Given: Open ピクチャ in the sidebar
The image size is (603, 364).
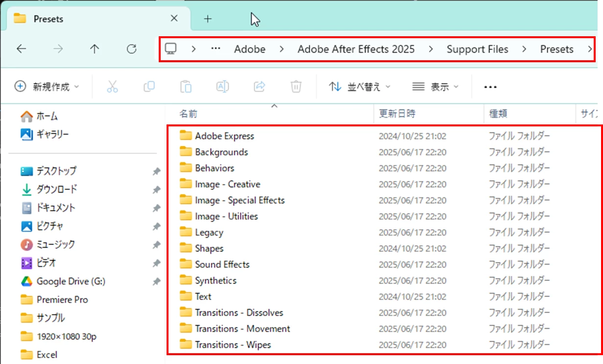Looking at the screenshot, I should [42, 226].
